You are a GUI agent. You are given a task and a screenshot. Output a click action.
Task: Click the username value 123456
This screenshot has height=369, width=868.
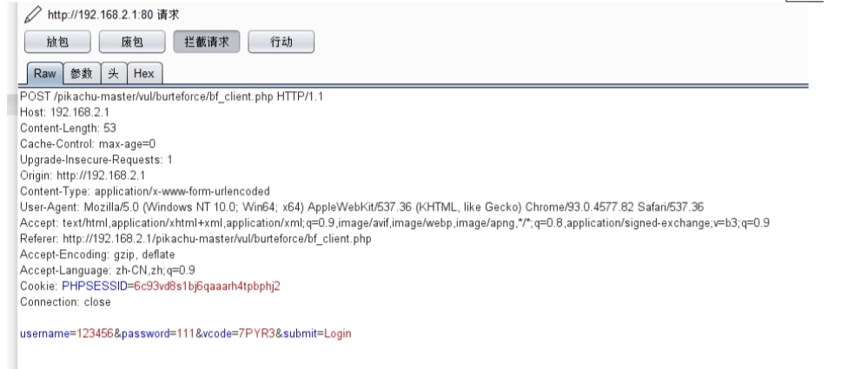tap(95, 333)
